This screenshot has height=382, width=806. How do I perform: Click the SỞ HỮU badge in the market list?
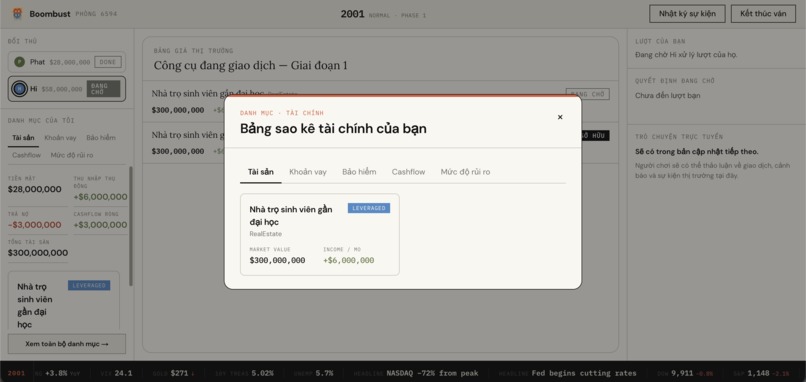tap(594, 136)
